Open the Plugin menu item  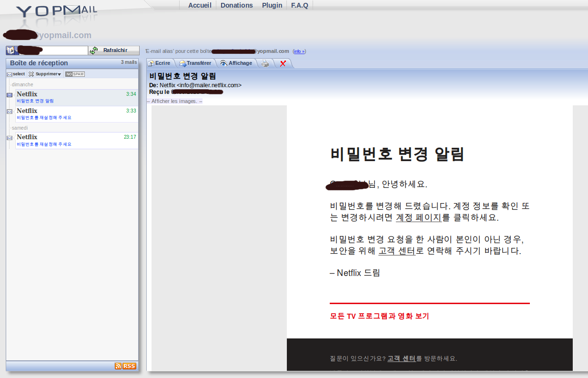click(272, 5)
